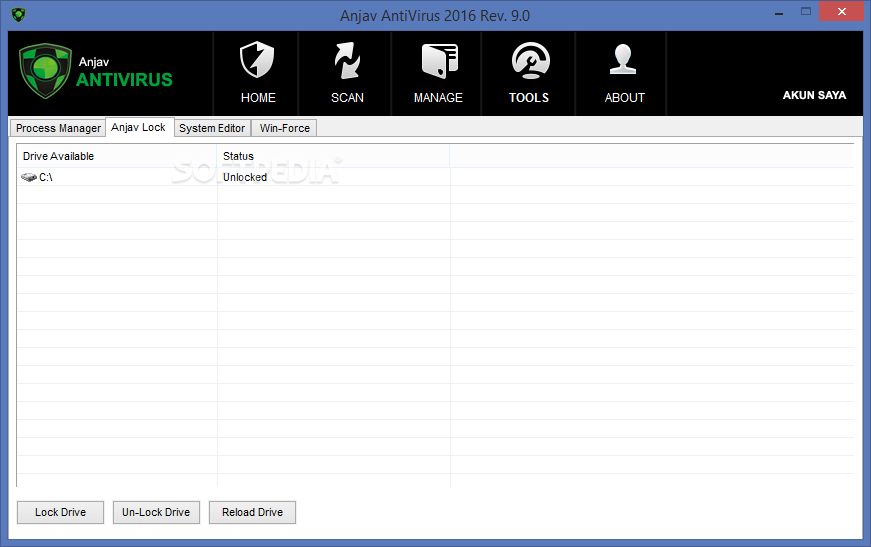871x547 pixels.
Task: Open AKUN SAYA account link
Action: [x=814, y=96]
